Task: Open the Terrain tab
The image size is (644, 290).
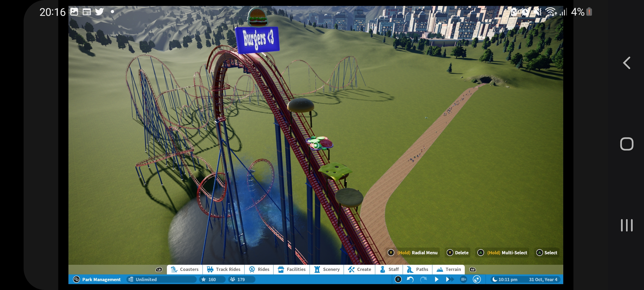Action: pos(449,269)
